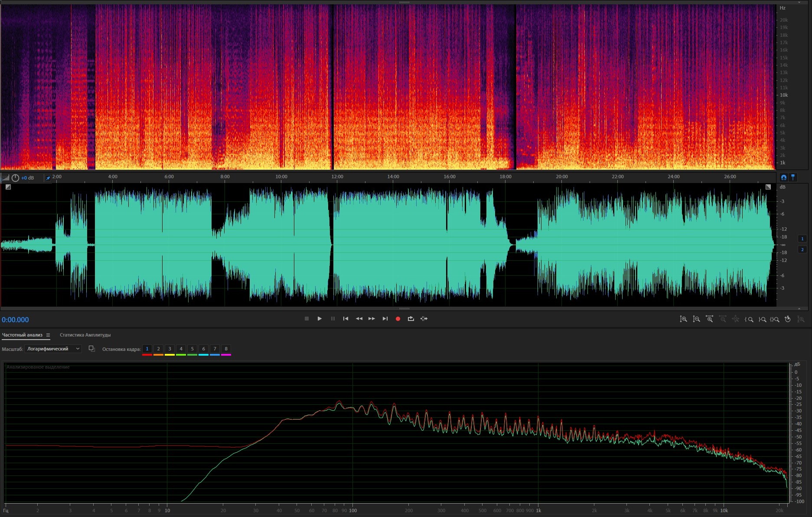812x517 pixels.
Task: Click the fade-out handle at top right of waveform
Action: coord(768,187)
